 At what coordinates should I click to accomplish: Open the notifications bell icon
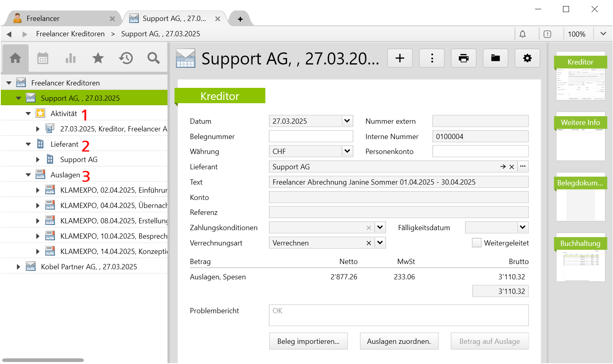coord(523,34)
